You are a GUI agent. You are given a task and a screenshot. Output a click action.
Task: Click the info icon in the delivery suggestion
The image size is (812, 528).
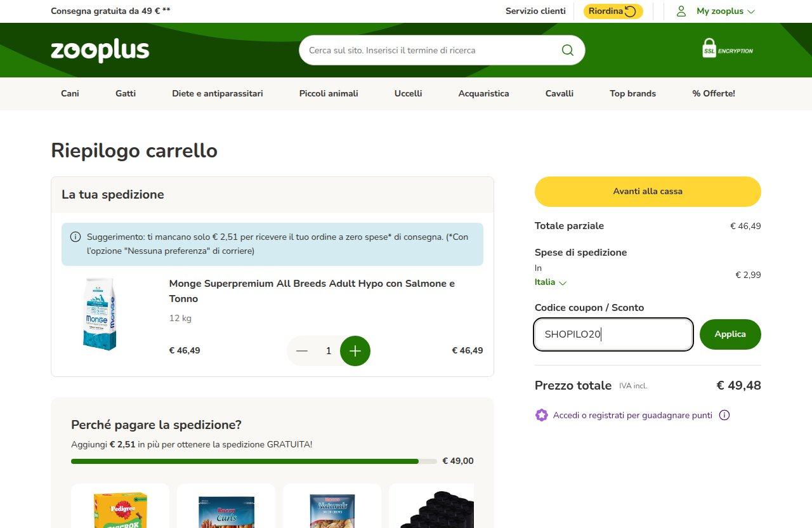pyautogui.click(x=75, y=237)
